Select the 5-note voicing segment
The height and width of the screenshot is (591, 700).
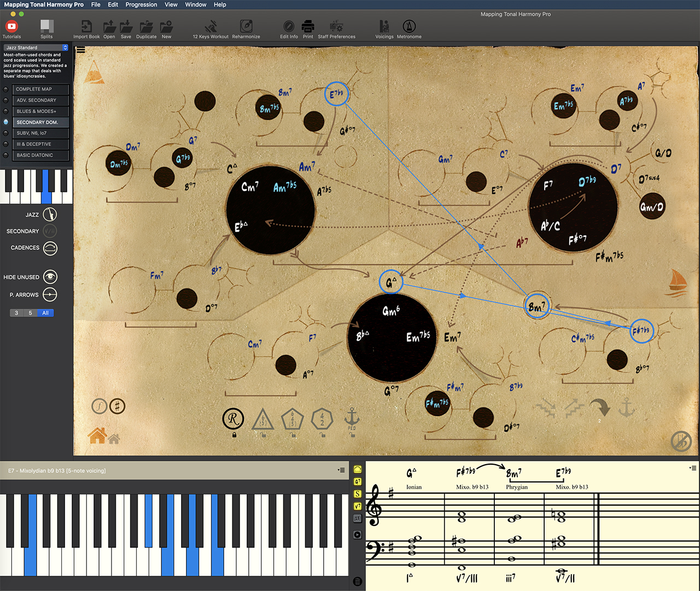pos(30,313)
